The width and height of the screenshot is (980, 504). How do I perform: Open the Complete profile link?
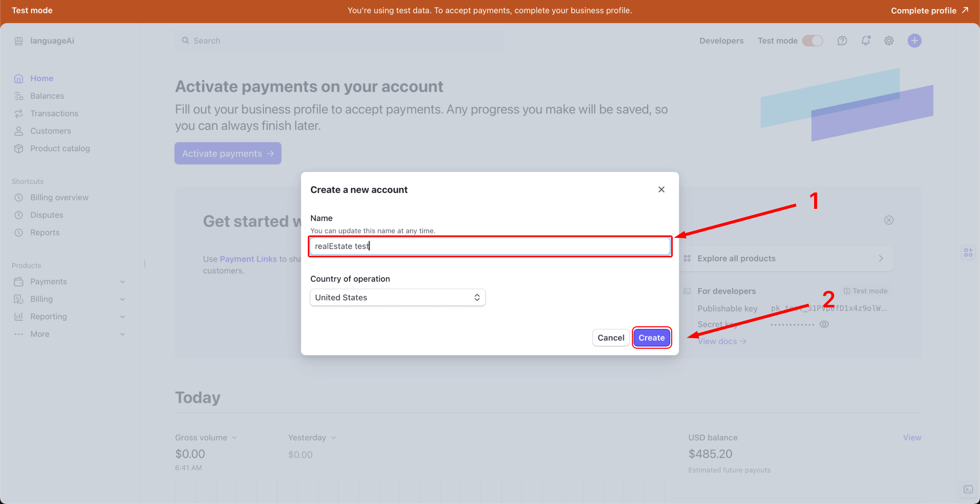click(929, 11)
